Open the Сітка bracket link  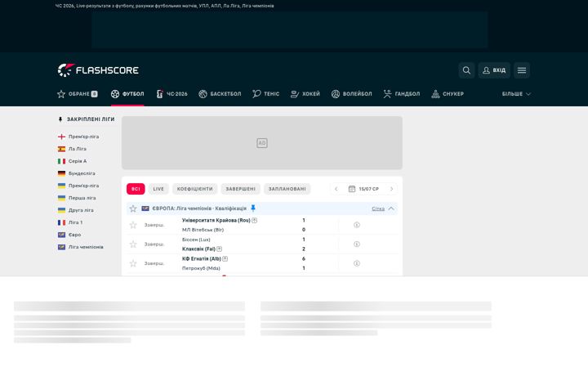click(378, 209)
